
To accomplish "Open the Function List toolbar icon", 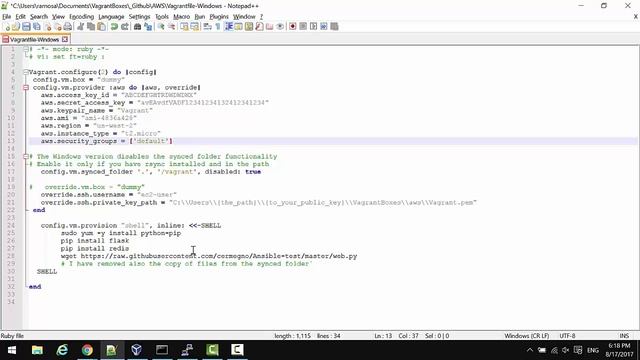I will tap(260, 27).
